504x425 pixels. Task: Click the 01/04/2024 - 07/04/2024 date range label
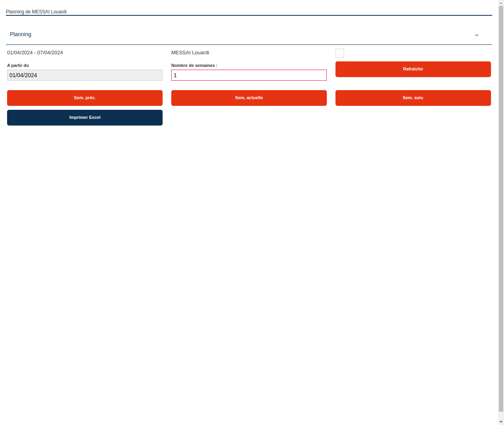tap(35, 52)
